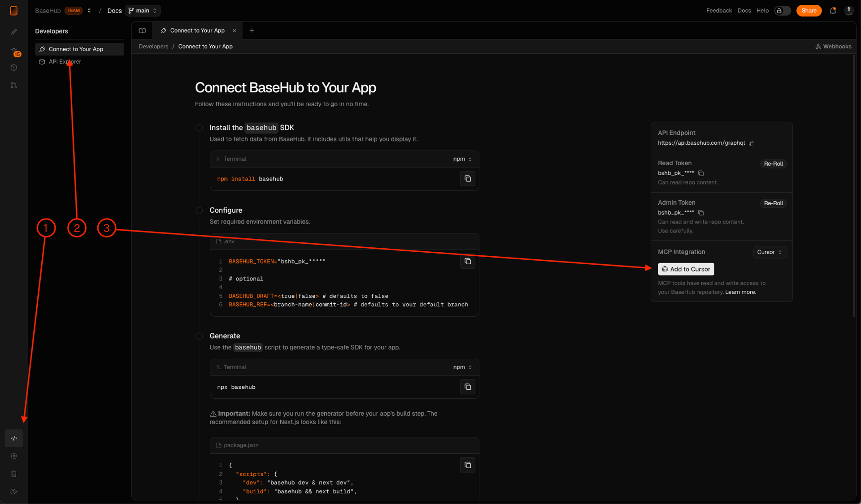This screenshot has width=861, height=504.
Task: Copy the Read Token value
Action: [x=701, y=173]
